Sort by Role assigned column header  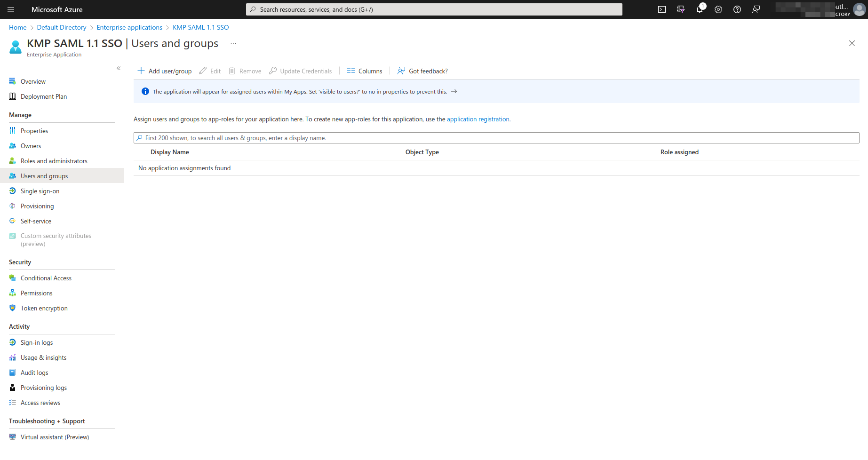[679, 152]
